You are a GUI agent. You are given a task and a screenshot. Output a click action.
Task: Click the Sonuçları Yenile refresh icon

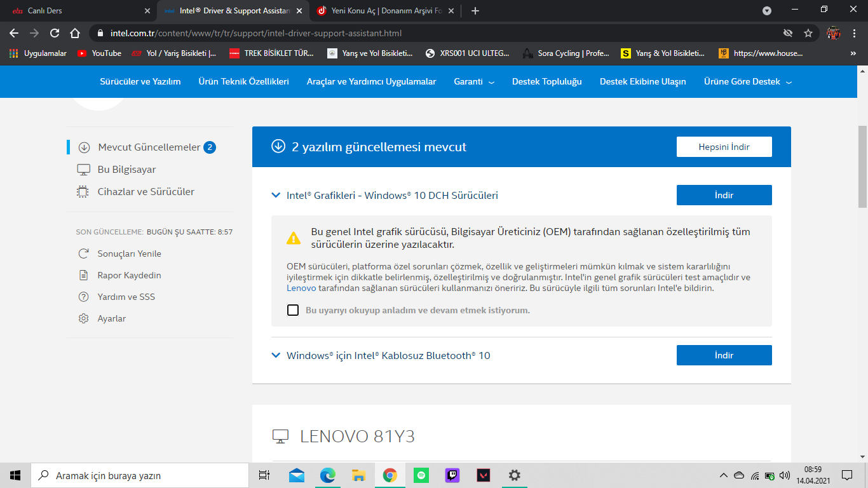coord(83,254)
